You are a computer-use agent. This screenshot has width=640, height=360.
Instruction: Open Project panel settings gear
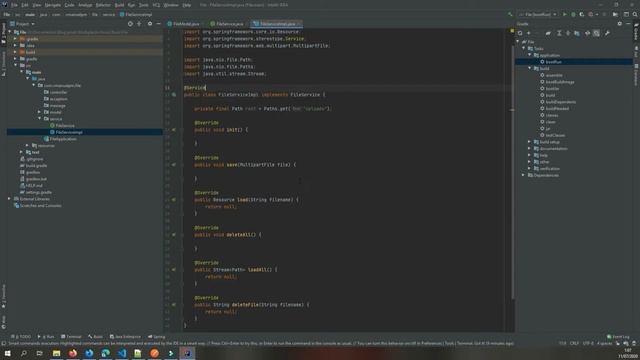click(x=150, y=24)
